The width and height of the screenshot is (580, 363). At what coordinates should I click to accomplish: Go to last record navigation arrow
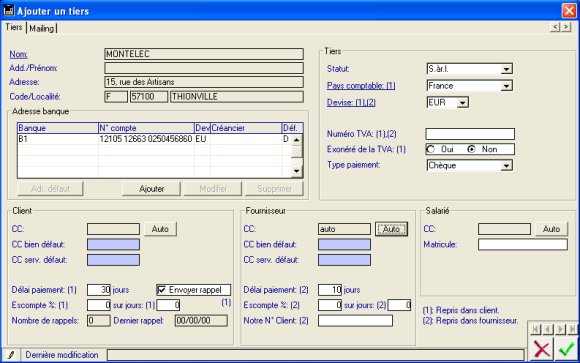point(572,329)
